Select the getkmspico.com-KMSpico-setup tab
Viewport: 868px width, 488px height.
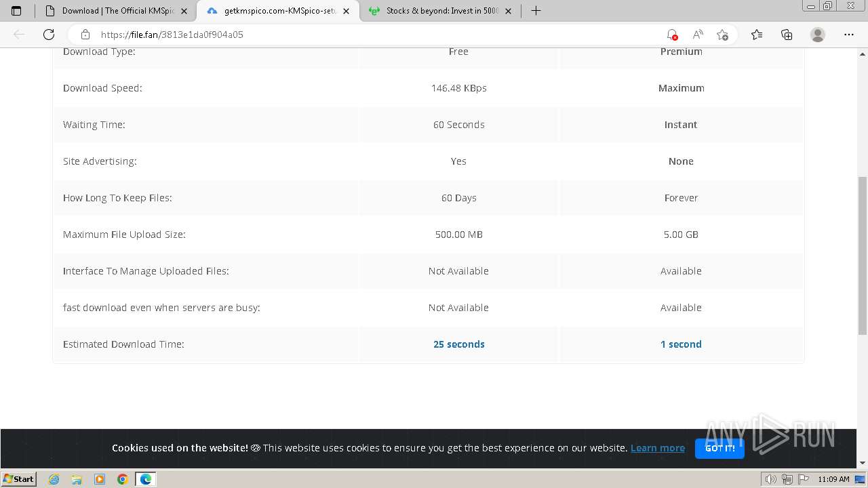point(278,11)
